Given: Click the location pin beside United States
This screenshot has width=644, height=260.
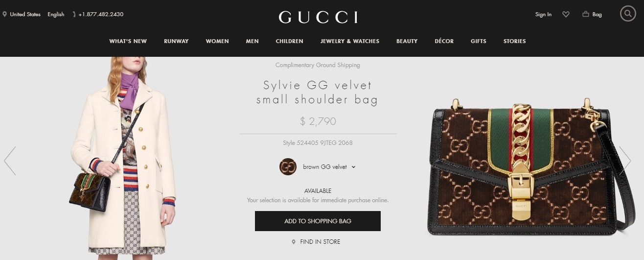Looking at the screenshot, I should [5, 14].
